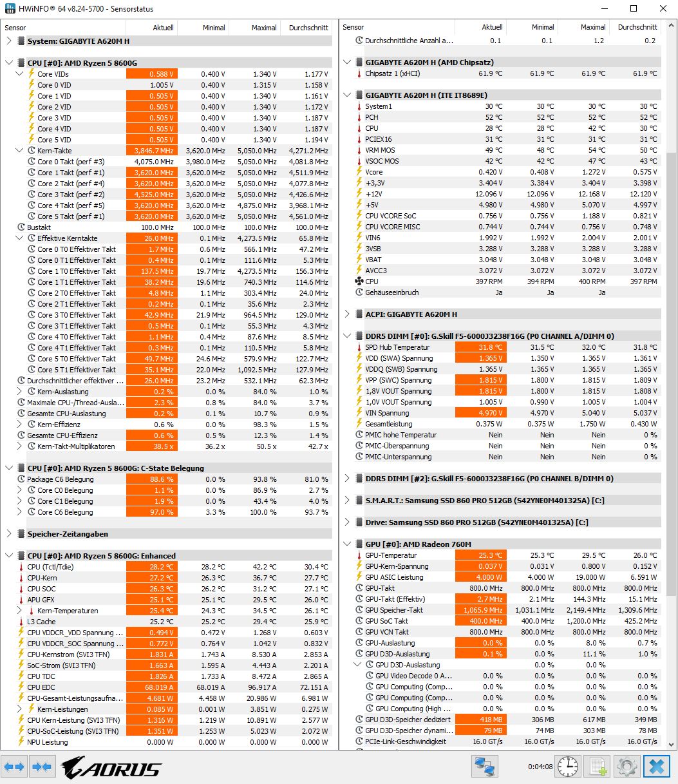The image size is (678, 784).
Task: Collapse Effektive Kerntakte subtree
Action: (x=19, y=238)
